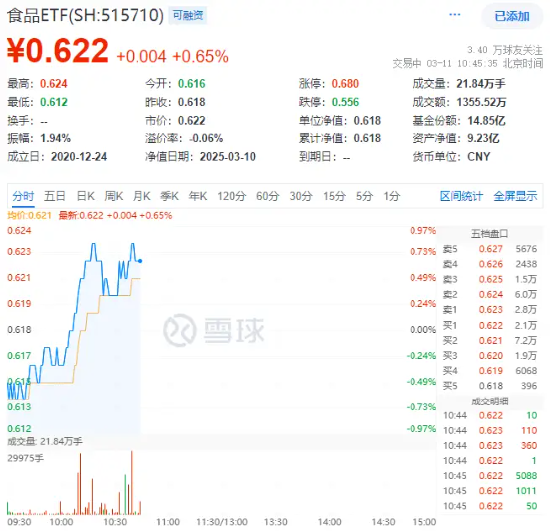The width and height of the screenshot is (550, 532).
Task: Open the 周K chart tab
Action: 114,196
